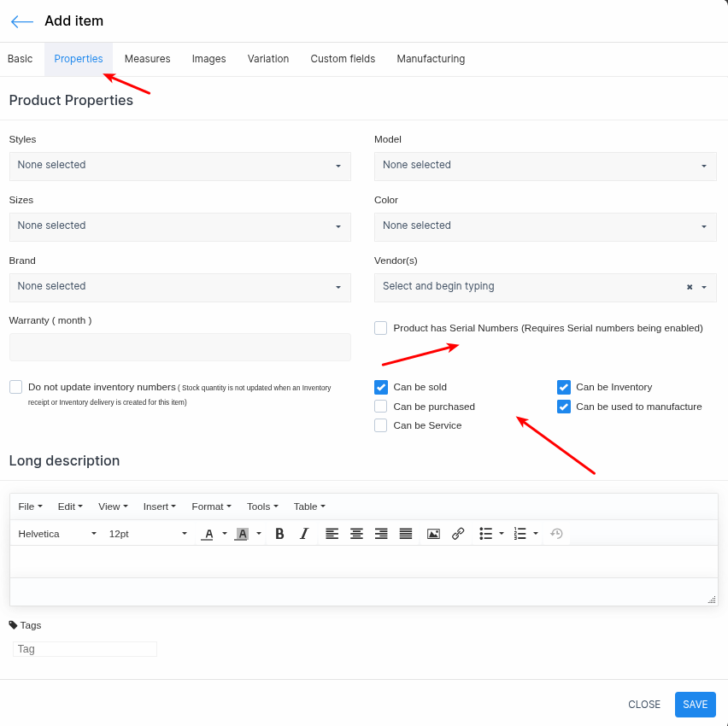This screenshot has height=726, width=728.
Task: Justify text in the editor
Action: [406, 534]
